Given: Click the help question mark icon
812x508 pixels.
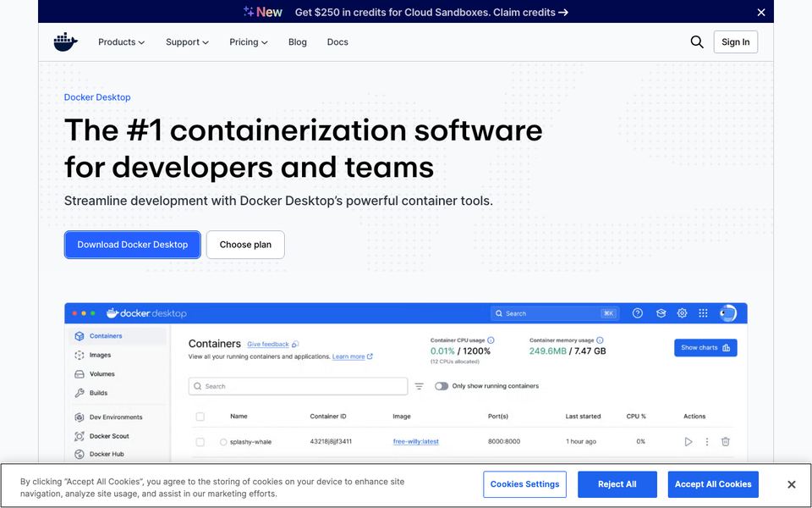Looking at the screenshot, I should [638, 313].
